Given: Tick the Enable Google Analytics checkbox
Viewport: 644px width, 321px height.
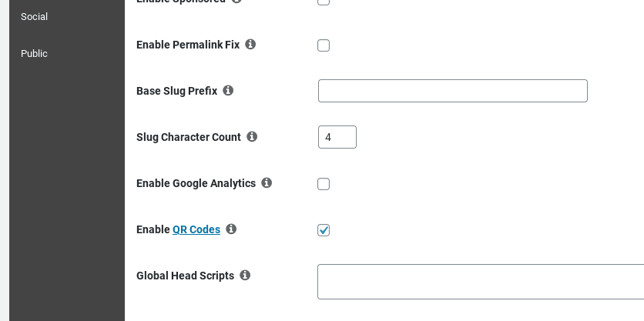Looking at the screenshot, I should pos(324,184).
